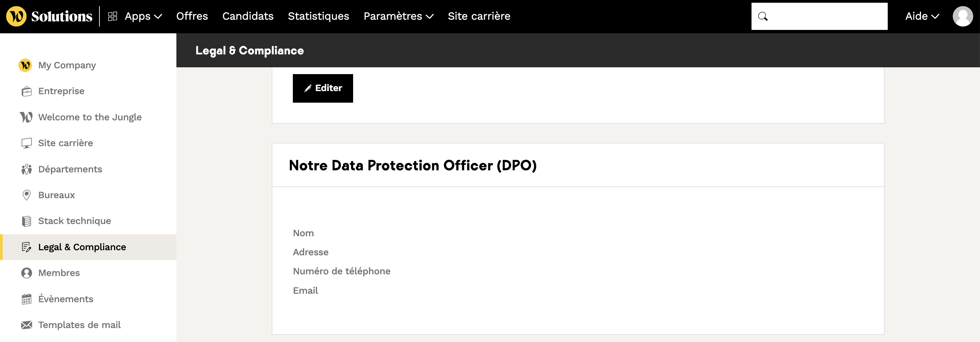Go to the Offres menu item
The image size is (980, 342).
pyautogui.click(x=192, y=16)
